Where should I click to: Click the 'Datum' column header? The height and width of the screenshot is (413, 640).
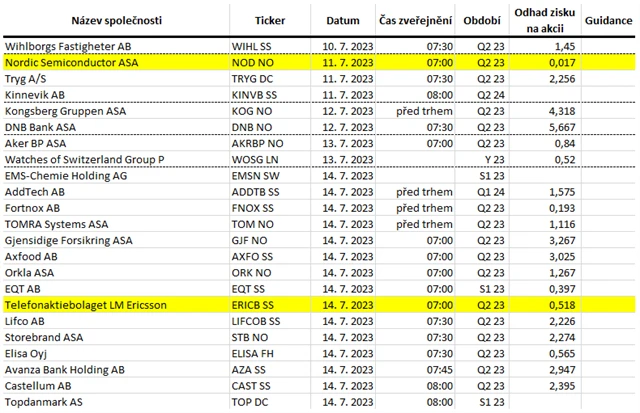click(x=344, y=20)
